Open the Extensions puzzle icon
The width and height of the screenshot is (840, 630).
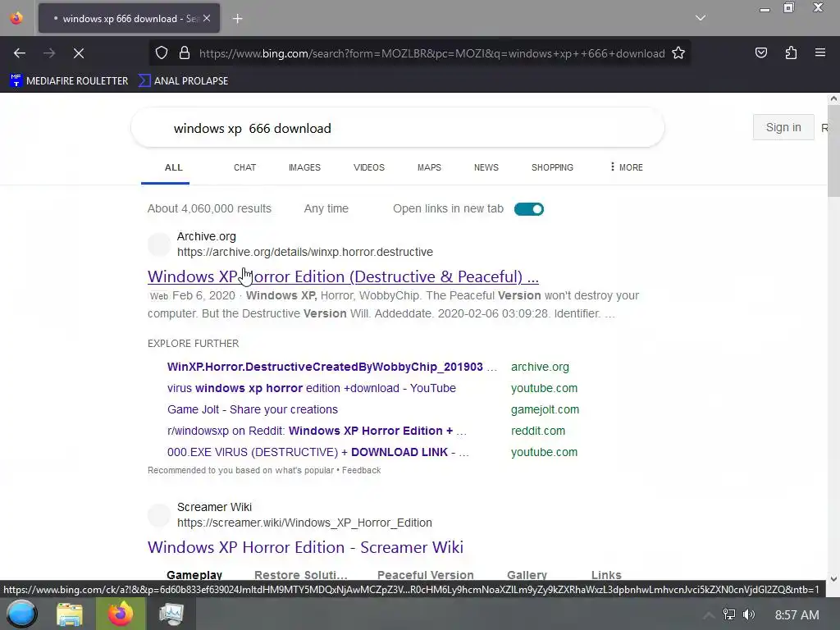pos(791,53)
